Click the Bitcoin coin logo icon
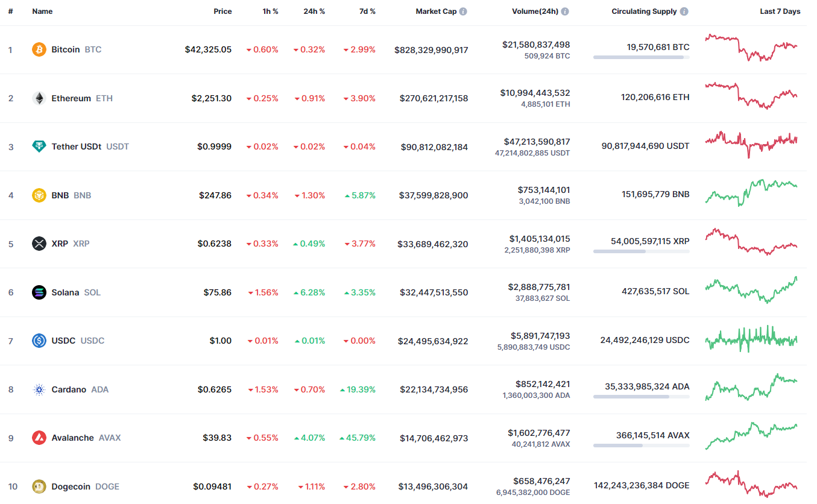Screen dimensions: 817x504 coord(39,49)
